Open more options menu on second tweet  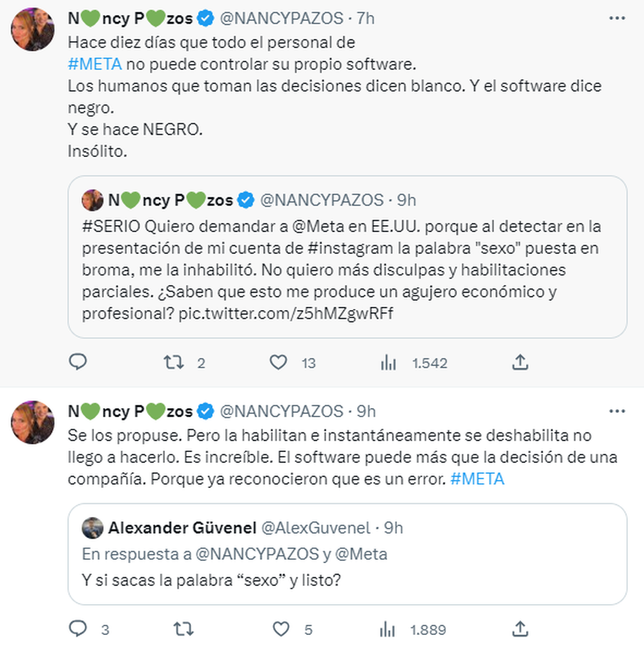pyautogui.click(x=617, y=411)
